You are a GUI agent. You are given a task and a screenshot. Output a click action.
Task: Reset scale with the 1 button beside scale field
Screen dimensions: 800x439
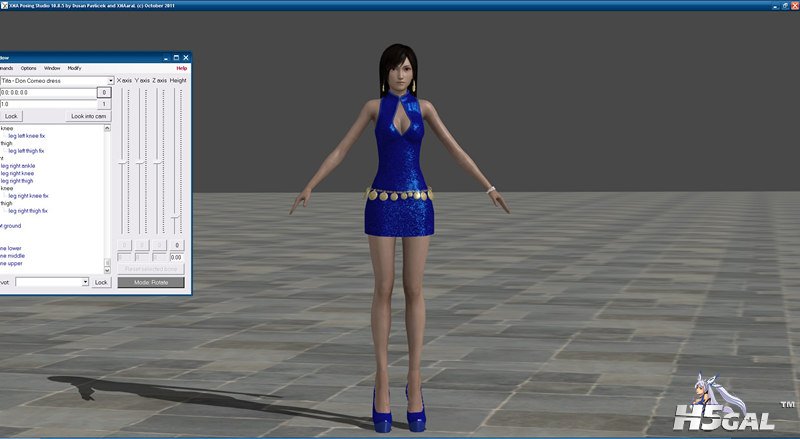[104, 104]
